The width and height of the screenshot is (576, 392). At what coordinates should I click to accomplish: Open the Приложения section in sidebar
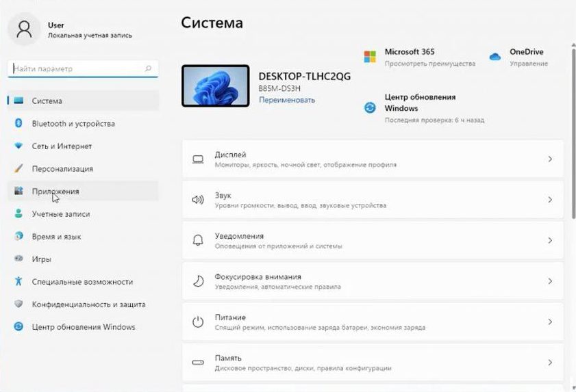[55, 192]
